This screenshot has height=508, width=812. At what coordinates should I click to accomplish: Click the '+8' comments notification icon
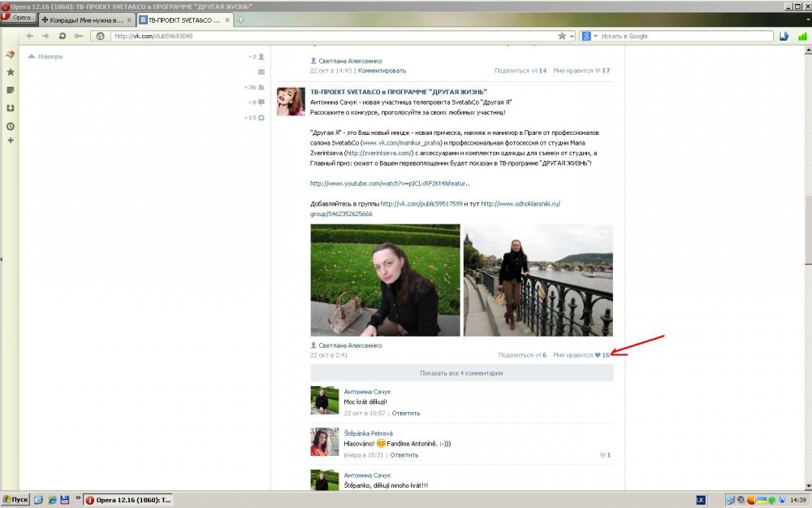[257, 102]
